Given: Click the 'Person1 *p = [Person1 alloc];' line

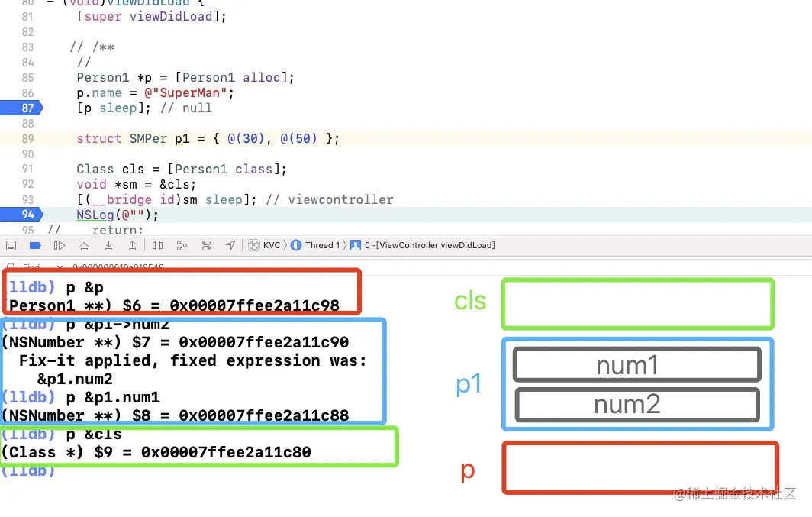Looking at the screenshot, I should tap(185, 78).
